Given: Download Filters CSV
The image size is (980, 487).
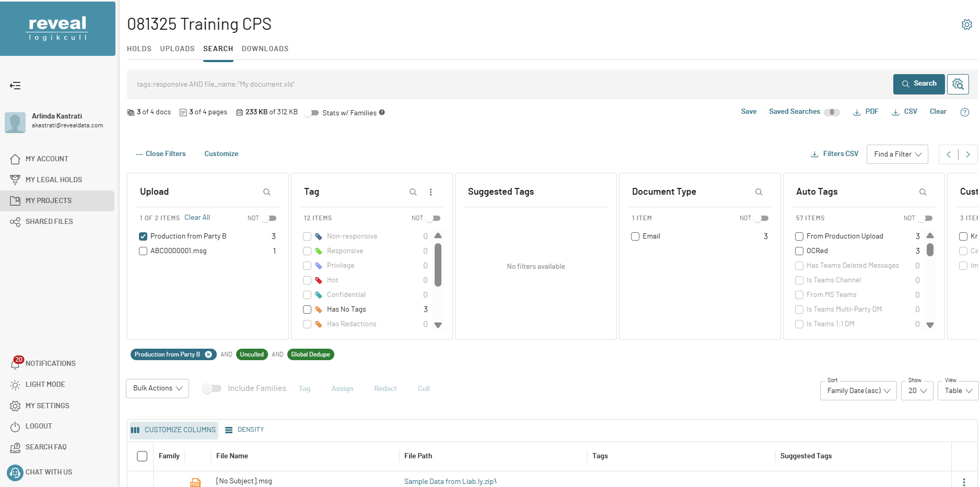Looking at the screenshot, I should [834, 154].
